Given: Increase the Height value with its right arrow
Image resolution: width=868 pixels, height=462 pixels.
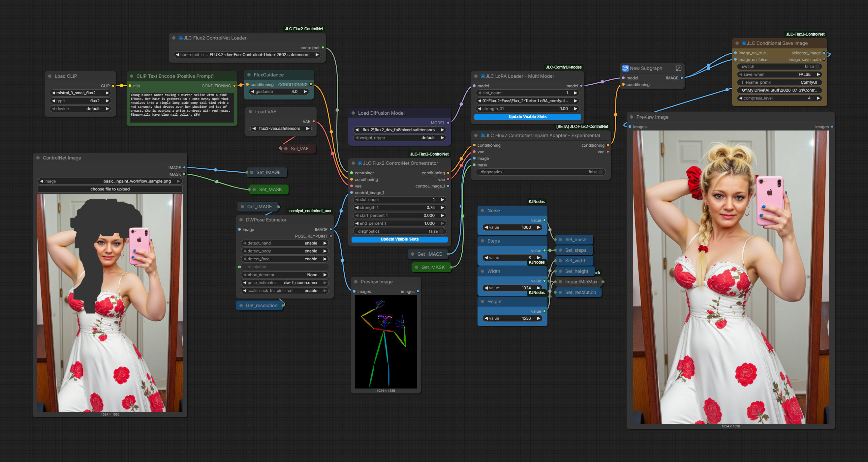Looking at the screenshot, I should (x=539, y=319).
